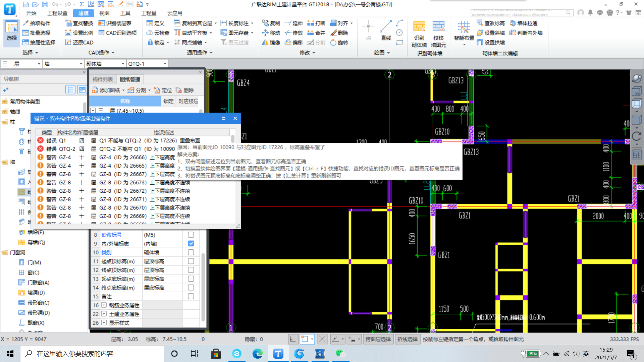Toggle checkbox for 砂浆标号 row
644x362 pixels.
pos(191,235)
